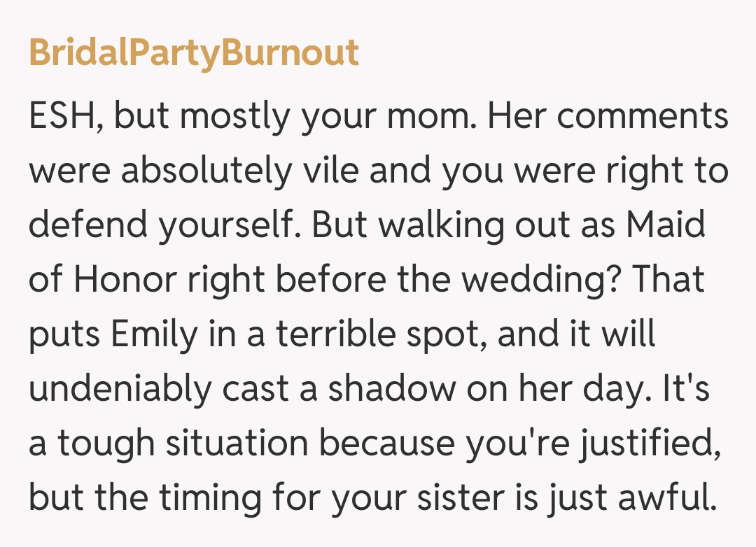Open the BridalPartyBurnout user profile
Viewport: 756px width, 547px height.
(194, 54)
